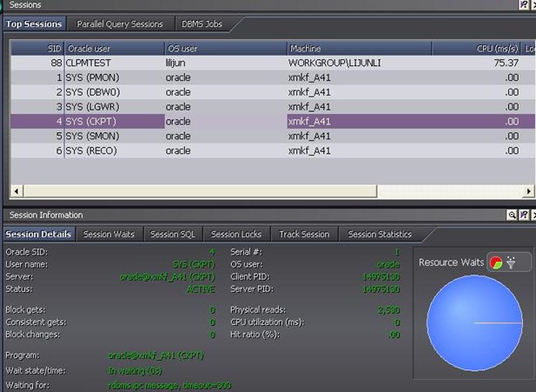This screenshot has height=392, width=536.
Task: Click the ACTIVE status value
Action: point(201,289)
